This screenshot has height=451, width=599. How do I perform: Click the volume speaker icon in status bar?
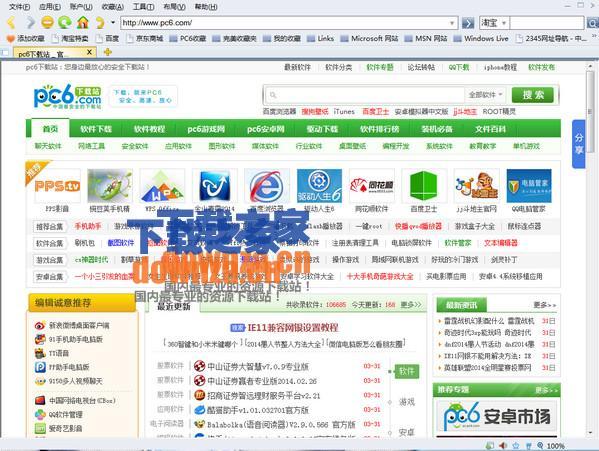[503, 446]
